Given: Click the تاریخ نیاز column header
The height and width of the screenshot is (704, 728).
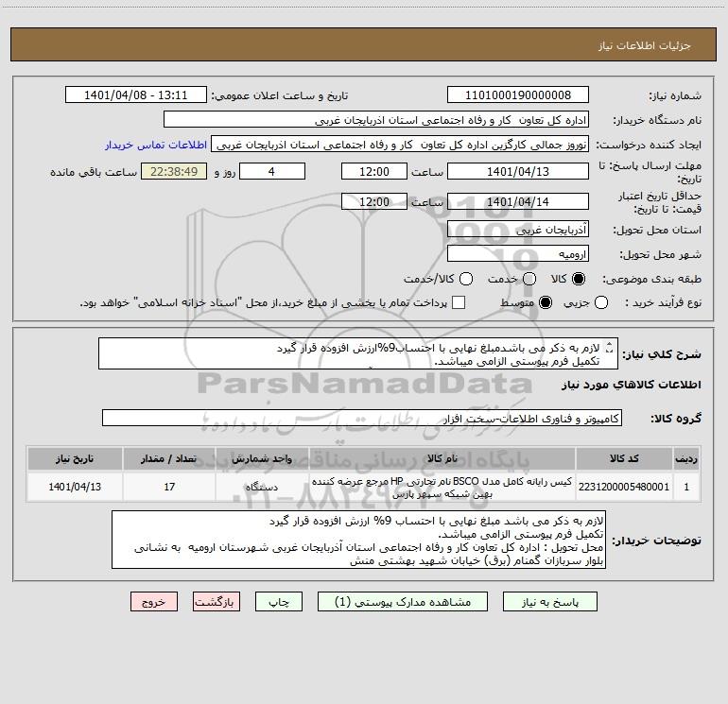Looking at the screenshot, I should click(75, 458).
